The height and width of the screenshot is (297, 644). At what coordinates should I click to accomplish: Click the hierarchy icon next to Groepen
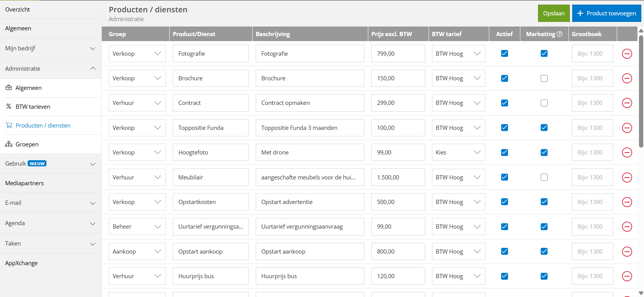8,144
